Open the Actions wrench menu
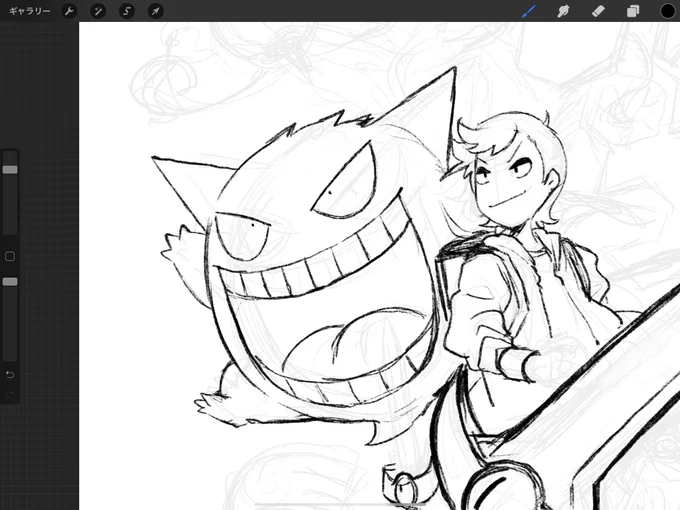The height and width of the screenshot is (510, 680). click(x=69, y=11)
